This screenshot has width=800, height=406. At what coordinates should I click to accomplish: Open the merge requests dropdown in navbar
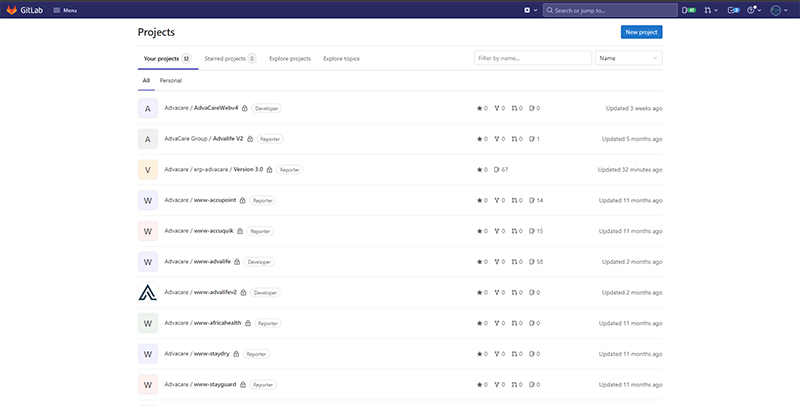711,10
